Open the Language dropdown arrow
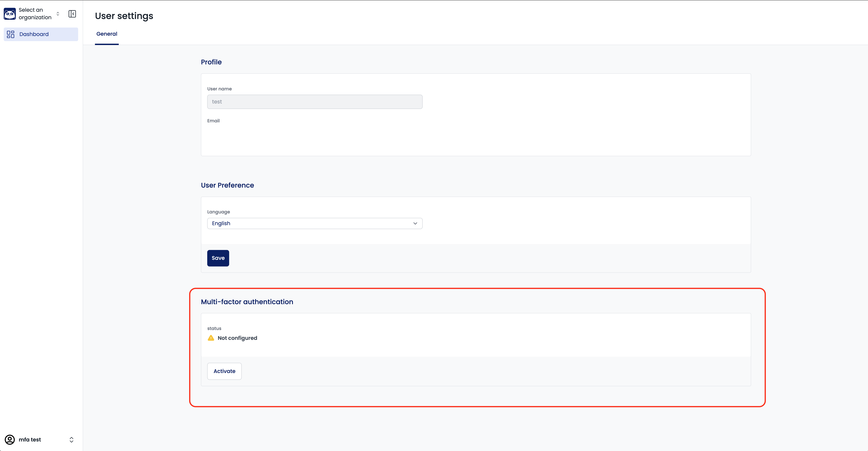The image size is (868, 451). pos(415,223)
